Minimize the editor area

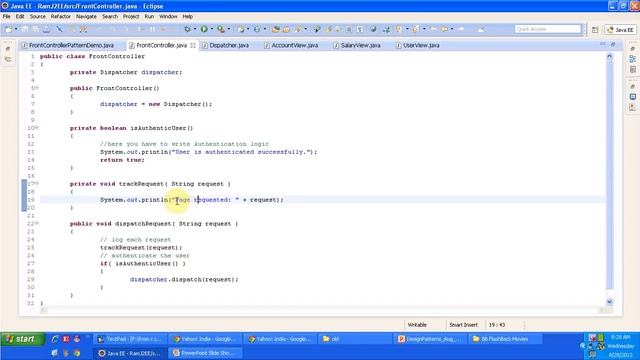[602, 44]
